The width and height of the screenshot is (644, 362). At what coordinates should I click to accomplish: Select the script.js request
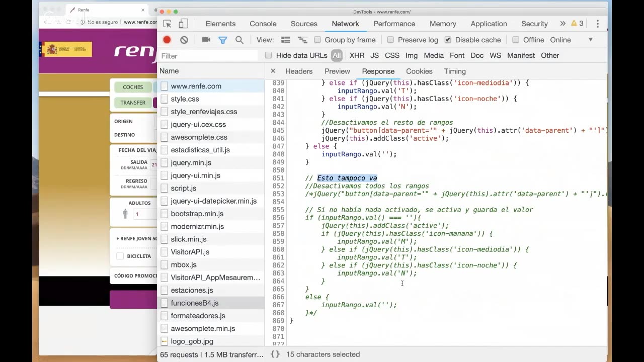[x=211, y=188]
